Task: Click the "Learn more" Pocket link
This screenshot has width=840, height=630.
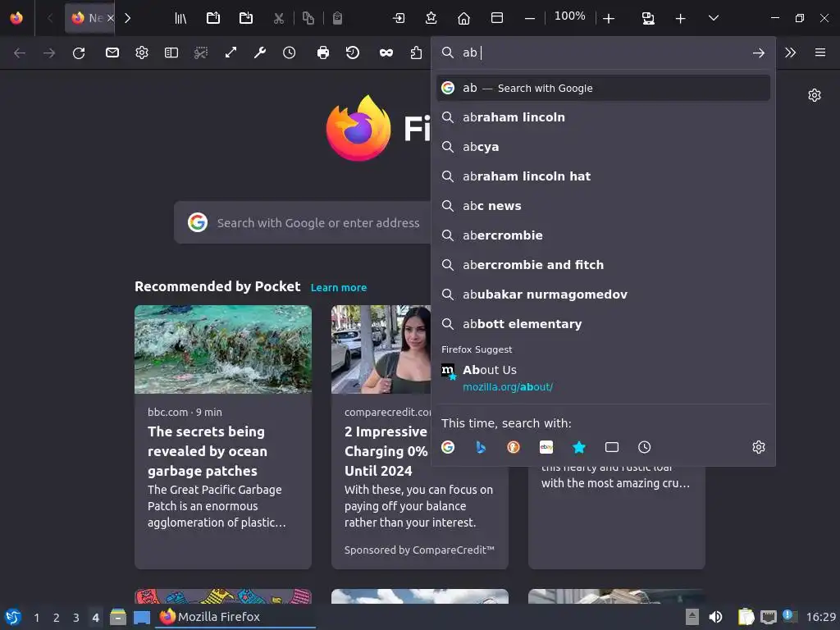Action: [339, 288]
